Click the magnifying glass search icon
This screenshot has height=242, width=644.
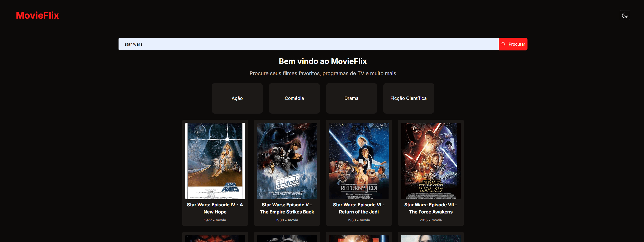pyautogui.click(x=503, y=44)
